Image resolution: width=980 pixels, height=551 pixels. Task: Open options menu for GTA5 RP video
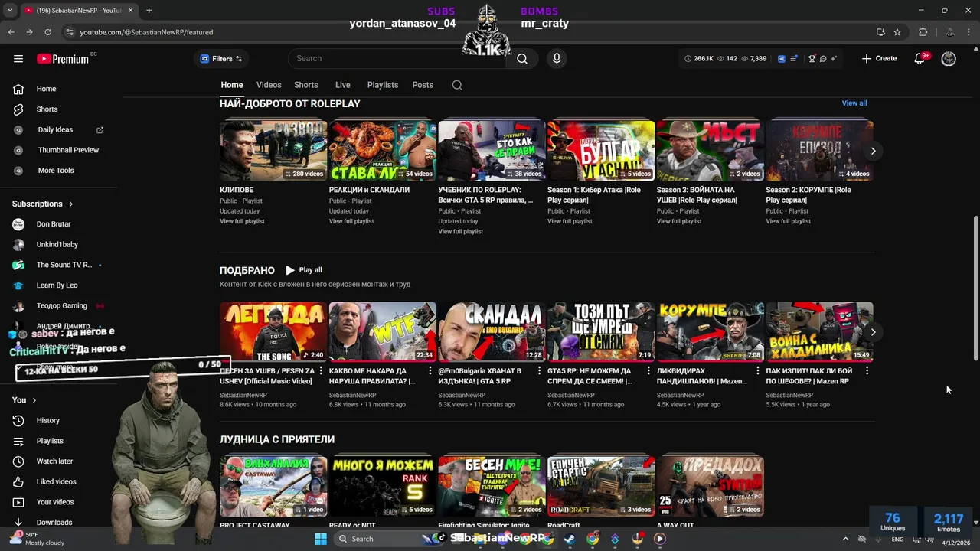coord(648,371)
